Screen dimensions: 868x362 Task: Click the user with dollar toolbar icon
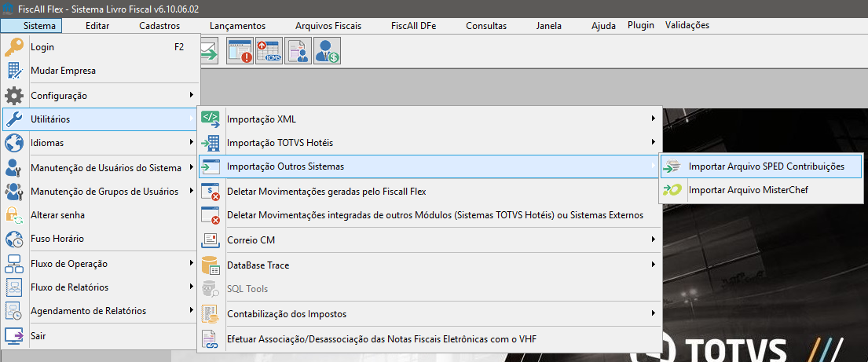point(328,51)
